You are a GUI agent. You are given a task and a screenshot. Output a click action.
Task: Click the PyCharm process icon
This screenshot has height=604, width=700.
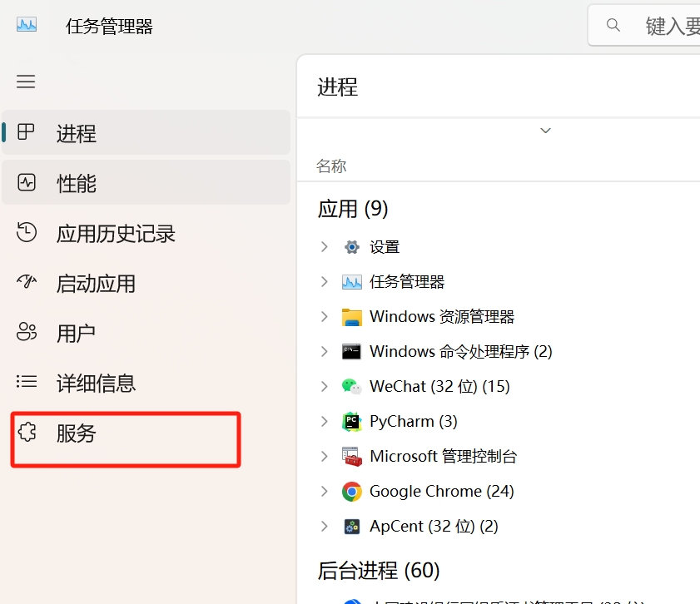pos(351,421)
